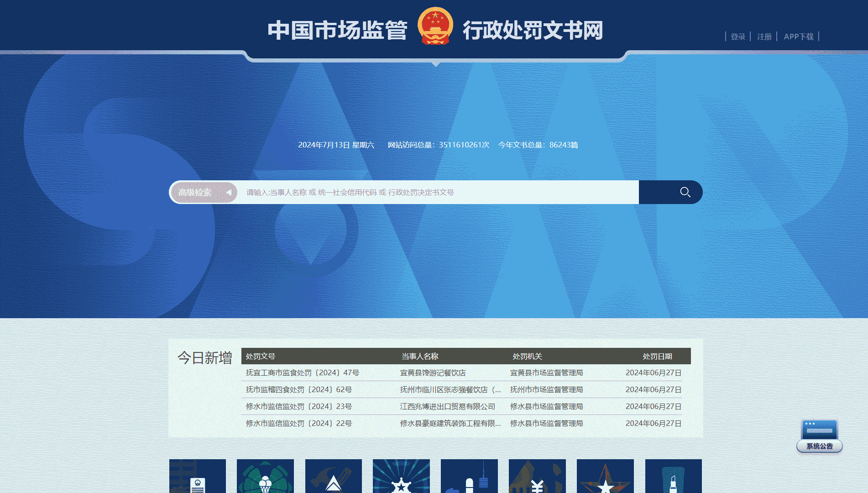The width and height of the screenshot is (868, 493).
Task: Click the 登录 login link
Action: click(737, 37)
